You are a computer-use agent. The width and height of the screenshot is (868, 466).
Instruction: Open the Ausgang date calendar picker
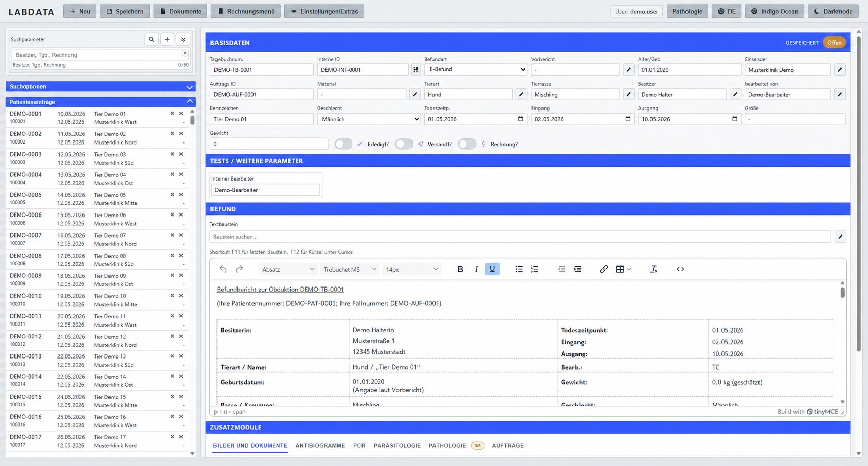click(735, 119)
